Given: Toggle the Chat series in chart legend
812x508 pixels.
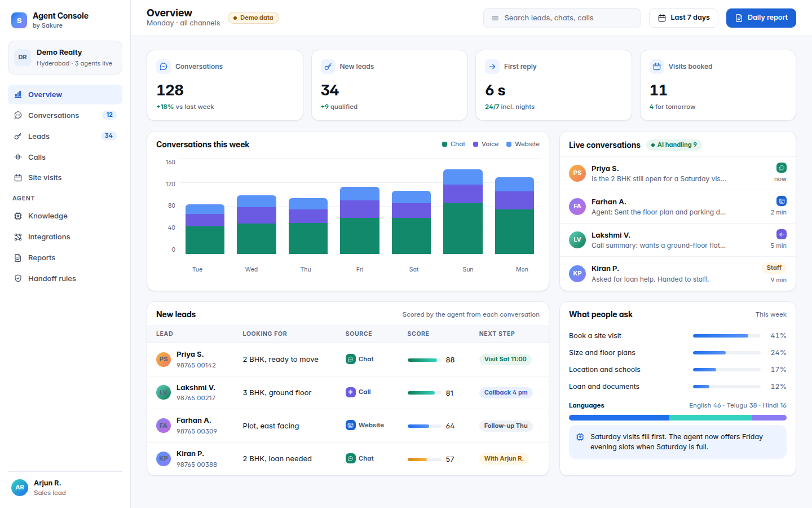Looking at the screenshot, I should (x=453, y=144).
